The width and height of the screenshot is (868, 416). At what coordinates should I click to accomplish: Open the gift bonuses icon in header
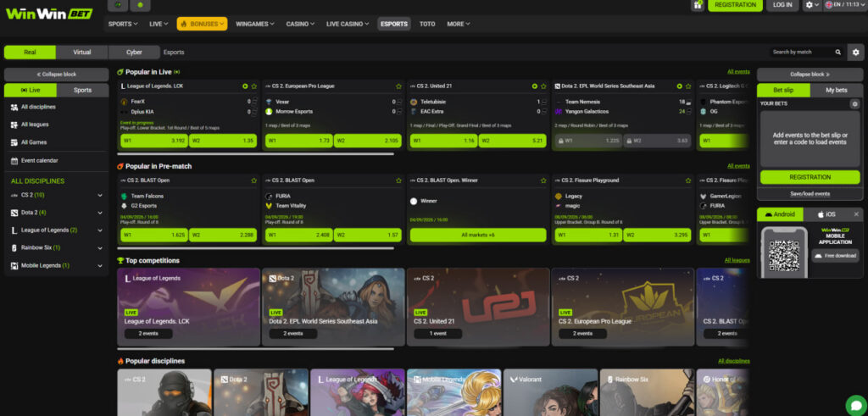[698, 5]
